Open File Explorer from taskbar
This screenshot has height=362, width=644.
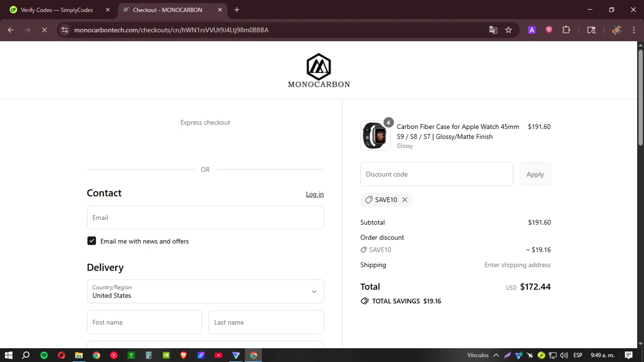(79, 355)
